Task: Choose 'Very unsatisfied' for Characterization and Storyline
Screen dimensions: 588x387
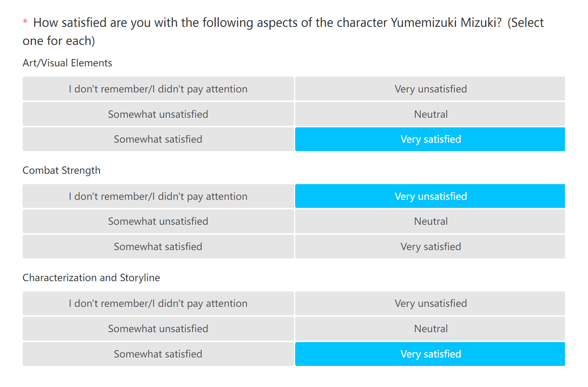Action: (430, 303)
